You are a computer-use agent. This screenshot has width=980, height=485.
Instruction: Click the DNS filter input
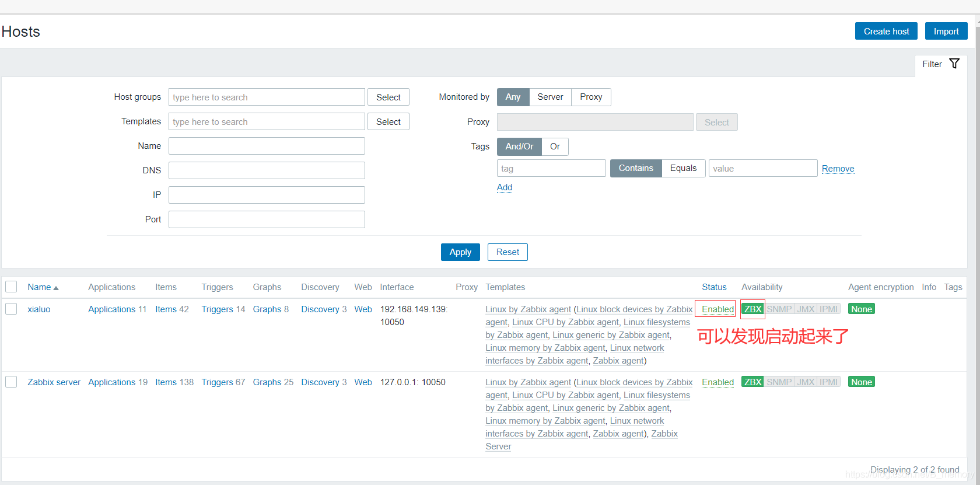tap(267, 170)
